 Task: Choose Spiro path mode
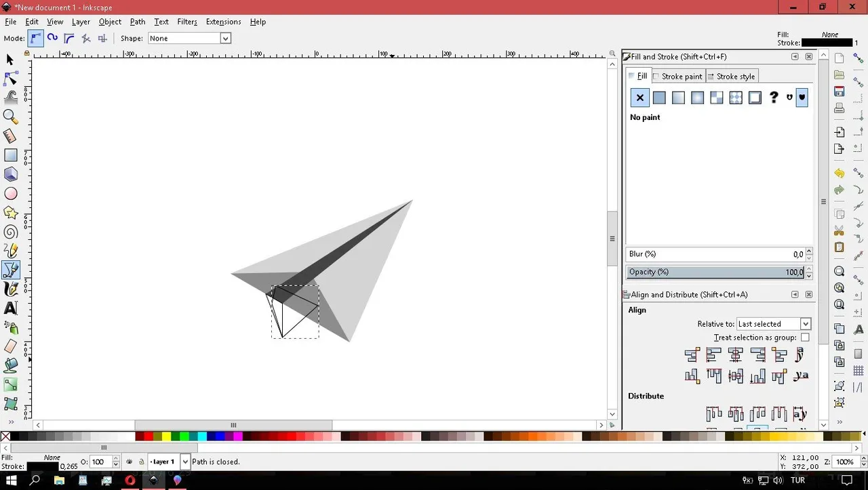52,39
